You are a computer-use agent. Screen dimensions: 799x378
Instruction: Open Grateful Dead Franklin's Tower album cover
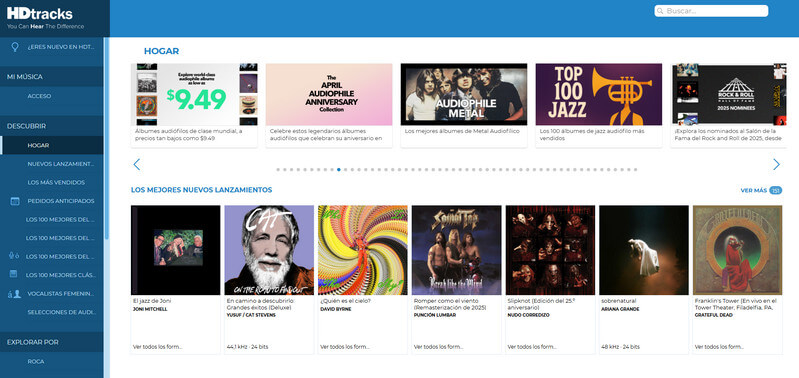click(x=737, y=250)
